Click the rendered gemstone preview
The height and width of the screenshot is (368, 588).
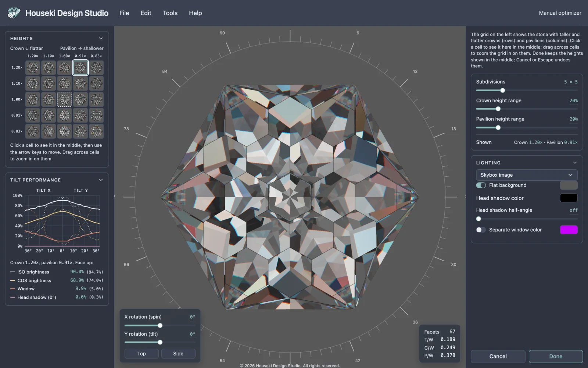290,197
